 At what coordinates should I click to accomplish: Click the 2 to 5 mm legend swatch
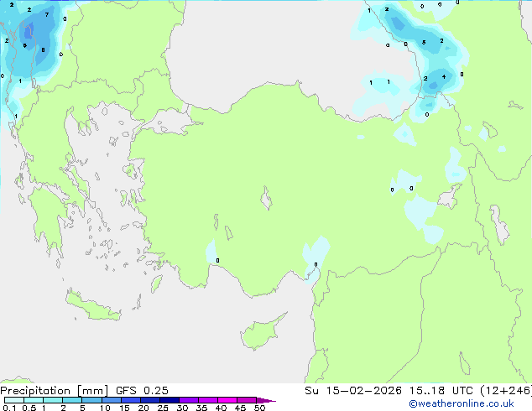click(72, 400)
